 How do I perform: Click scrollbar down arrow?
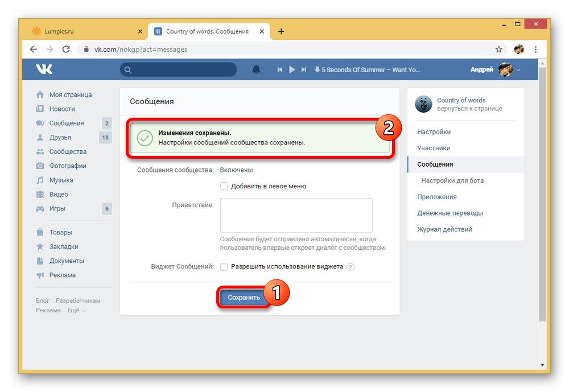542,365
